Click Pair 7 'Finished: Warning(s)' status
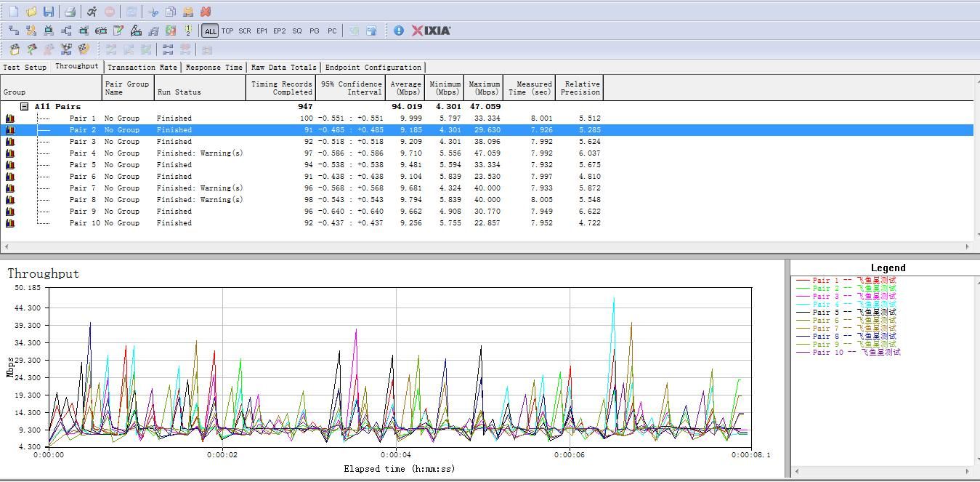Image resolution: width=980 pixels, height=482 pixels. 200,188
